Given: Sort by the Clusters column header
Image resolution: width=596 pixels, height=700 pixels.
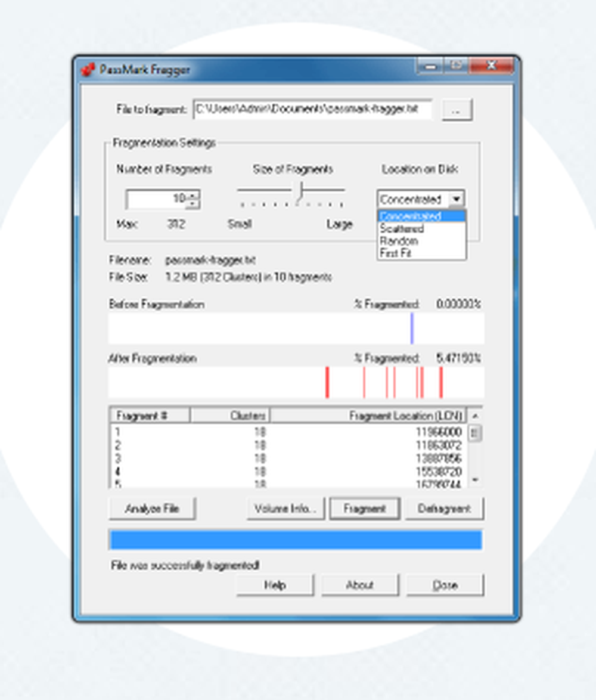Looking at the screenshot, I should pos(230,416).
